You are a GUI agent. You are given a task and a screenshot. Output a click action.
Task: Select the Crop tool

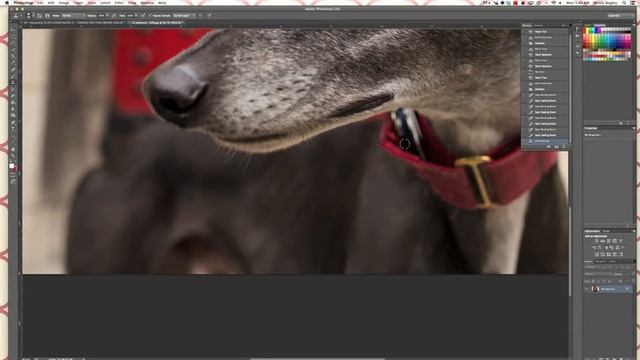[13, 56]
